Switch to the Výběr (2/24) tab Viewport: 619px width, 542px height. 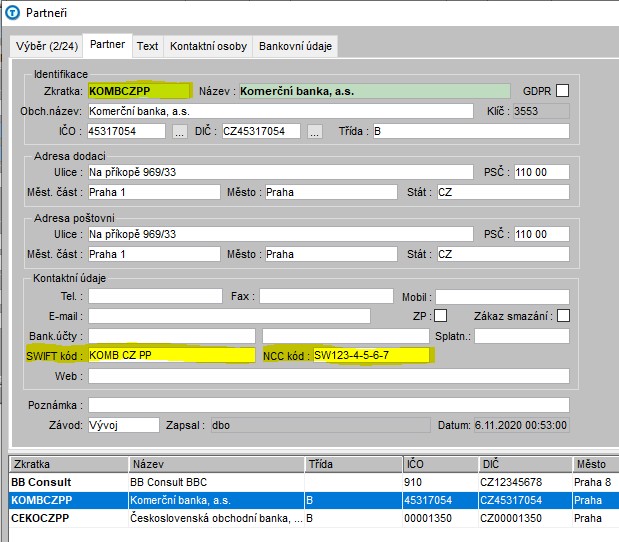(x=47, y=46)
